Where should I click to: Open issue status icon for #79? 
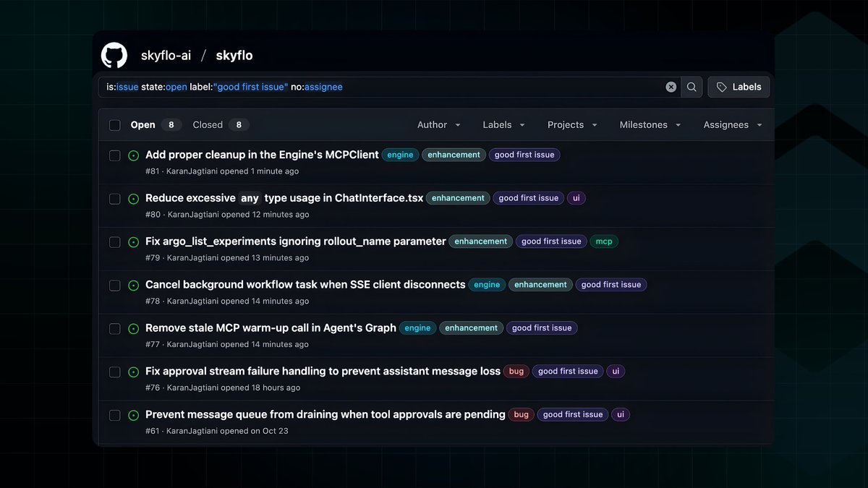(x=133, y=242)
